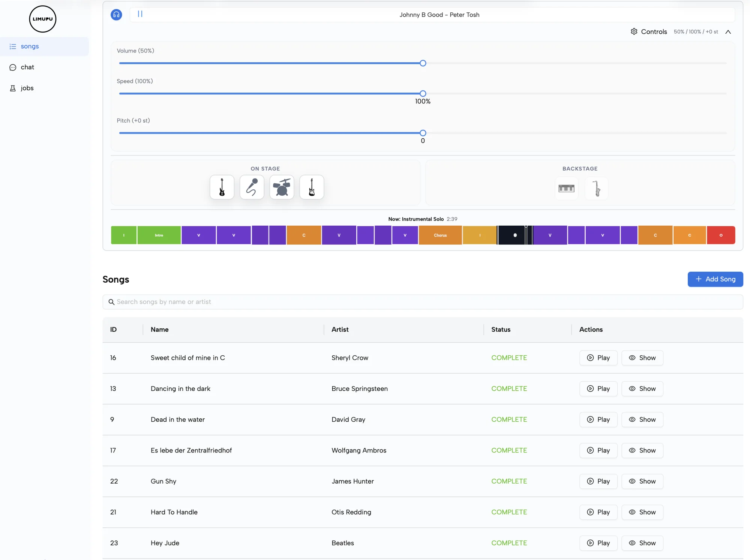Play Hey Jude by Beatles
This screenshot has height=560, width=750.
point(598,543)
